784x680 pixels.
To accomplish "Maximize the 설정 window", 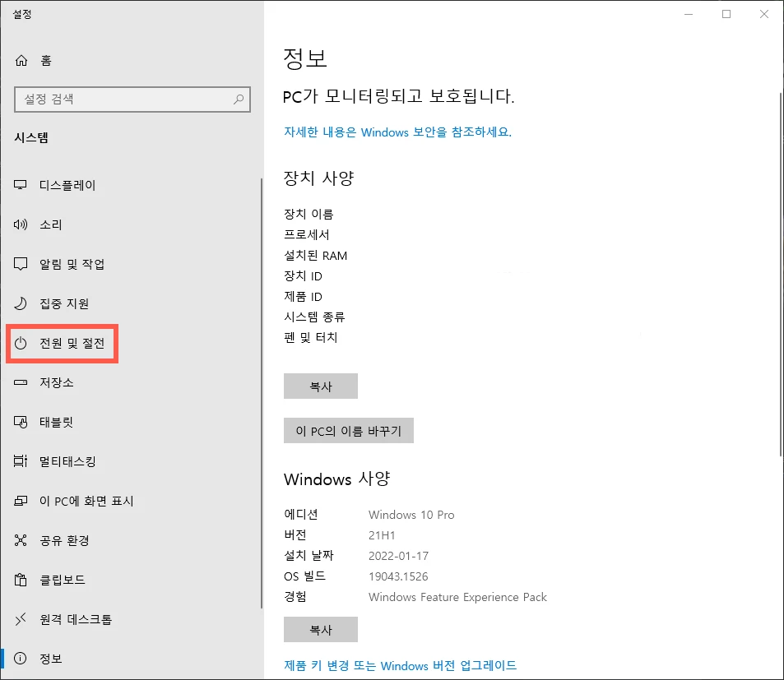I will coord(726,14).
